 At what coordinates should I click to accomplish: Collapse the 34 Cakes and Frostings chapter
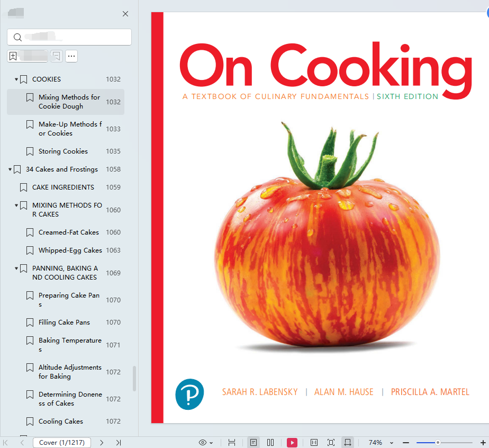coord(10,169)
